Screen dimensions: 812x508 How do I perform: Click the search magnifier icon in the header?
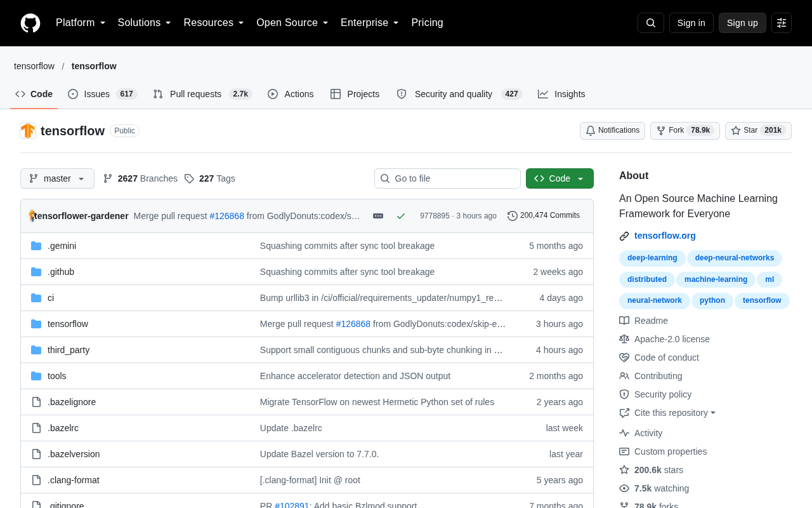point(651,23)
